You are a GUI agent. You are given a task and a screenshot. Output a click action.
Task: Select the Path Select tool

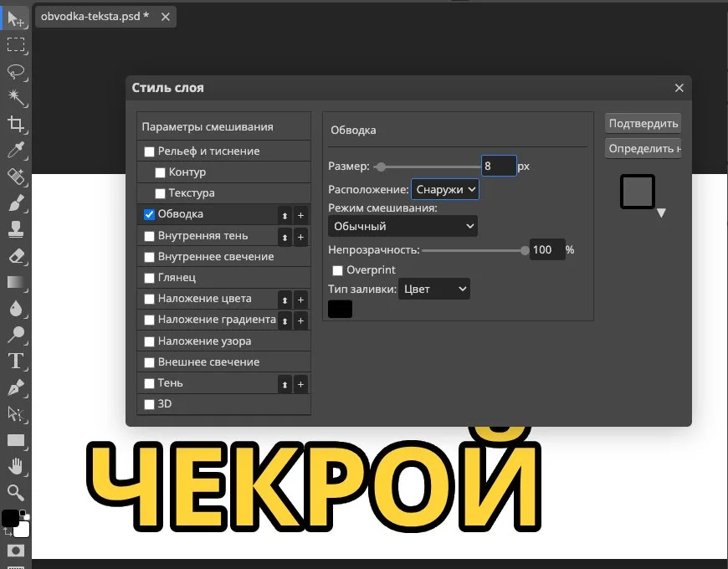click(15, 413)
